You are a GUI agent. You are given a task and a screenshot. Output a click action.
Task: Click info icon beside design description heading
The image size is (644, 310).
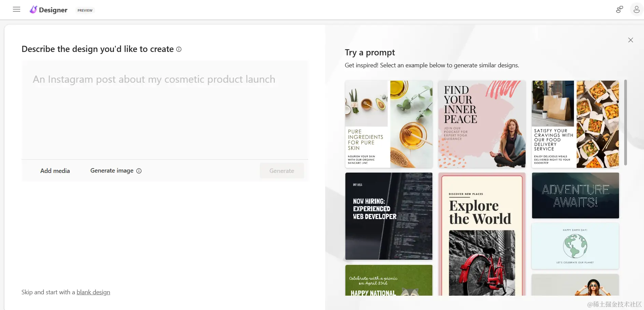[x=179, y=49]
